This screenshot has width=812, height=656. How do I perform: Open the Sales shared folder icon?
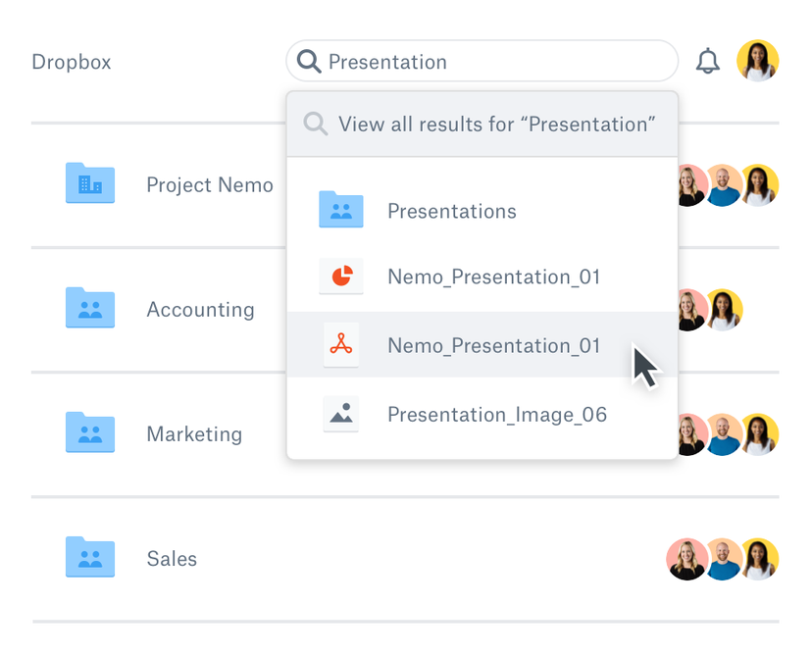90,557
